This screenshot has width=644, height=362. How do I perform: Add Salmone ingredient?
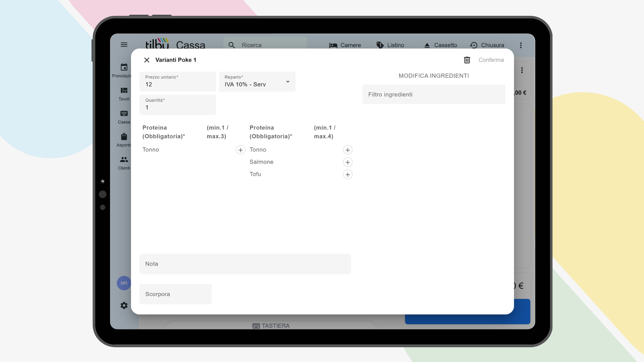point(347,162)
